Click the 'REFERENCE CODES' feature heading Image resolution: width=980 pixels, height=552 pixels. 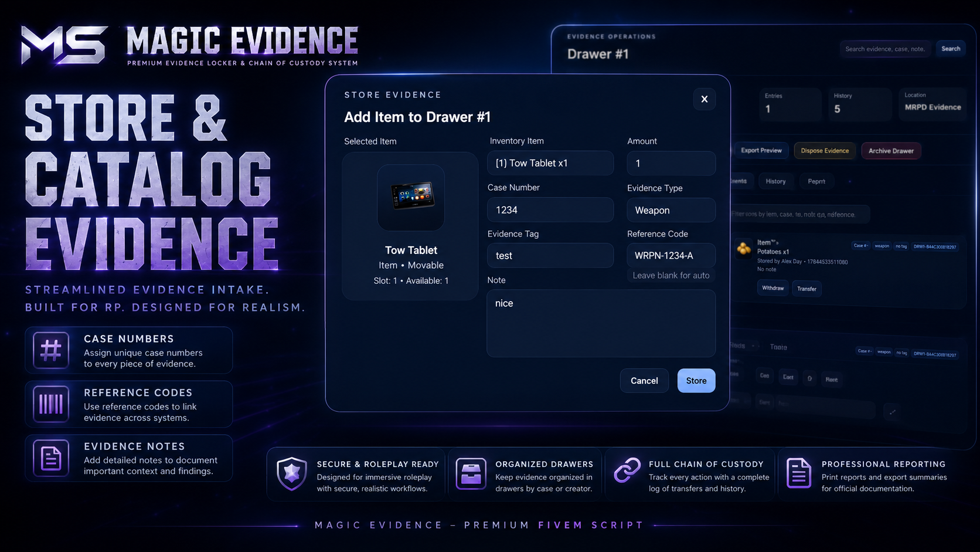(138, 392)
